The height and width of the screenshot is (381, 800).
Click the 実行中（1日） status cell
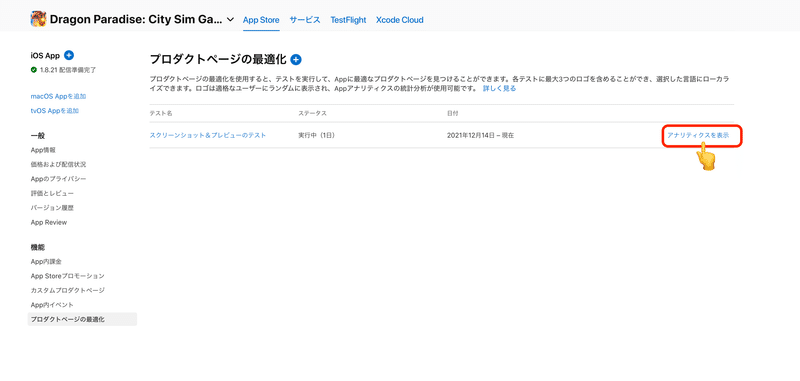(316, 136)
